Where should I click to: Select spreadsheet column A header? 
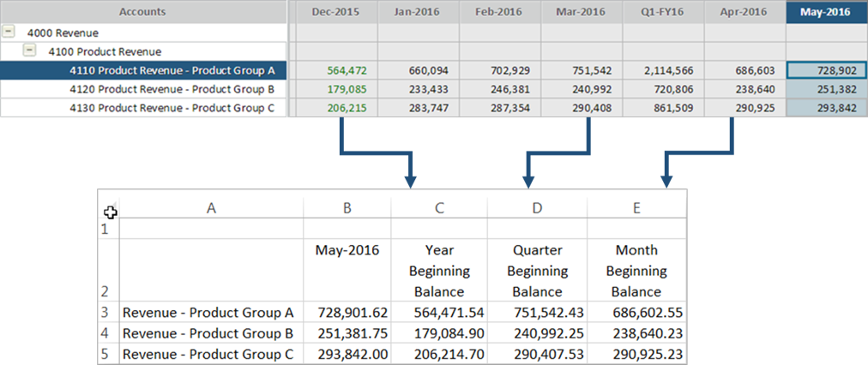(x=211, y=206)
